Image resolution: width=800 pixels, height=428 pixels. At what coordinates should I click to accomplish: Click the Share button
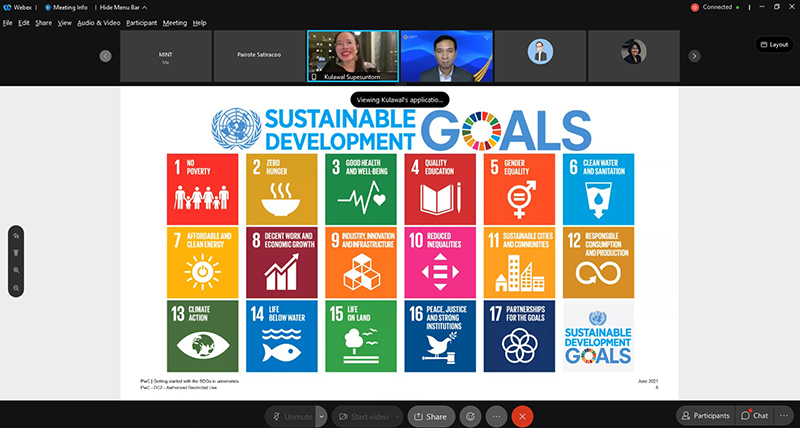[430, 415]
